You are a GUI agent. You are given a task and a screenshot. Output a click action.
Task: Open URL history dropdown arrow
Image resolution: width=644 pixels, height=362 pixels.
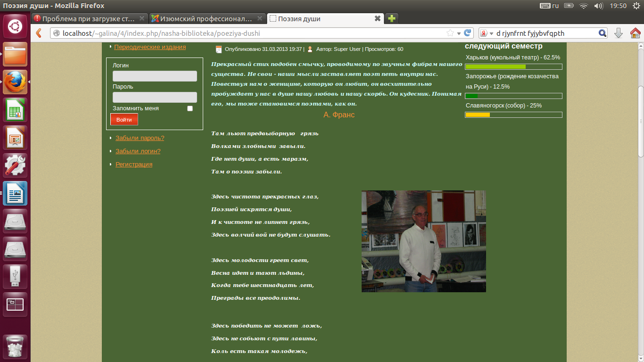tap(458, 33)
